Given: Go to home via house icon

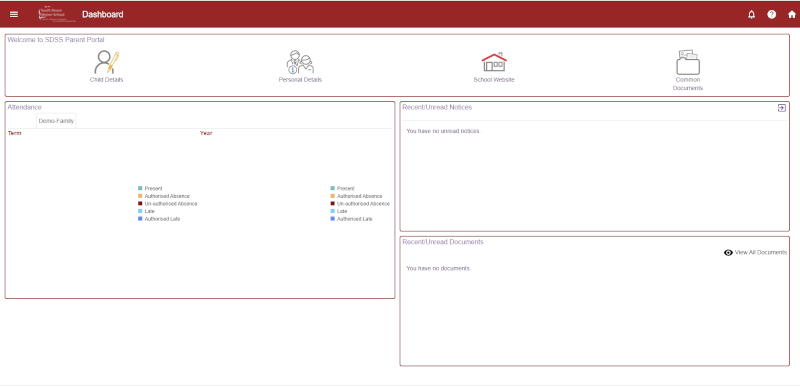Looking at the screenshot, I should pos(791,14).
